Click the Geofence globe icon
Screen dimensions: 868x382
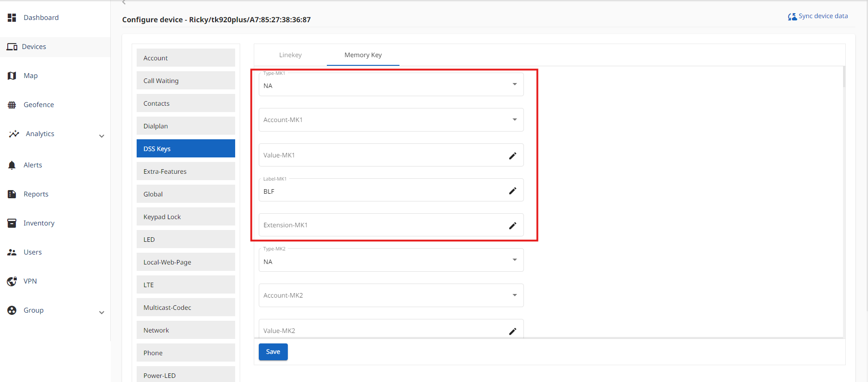coord(12,105)
